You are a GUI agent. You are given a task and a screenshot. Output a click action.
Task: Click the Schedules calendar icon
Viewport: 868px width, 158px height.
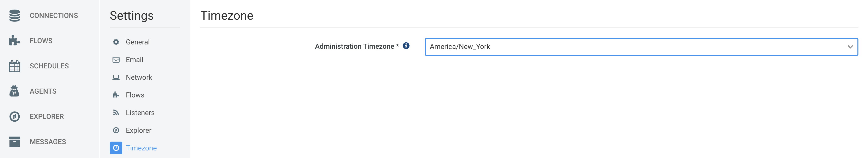[15, 66]
